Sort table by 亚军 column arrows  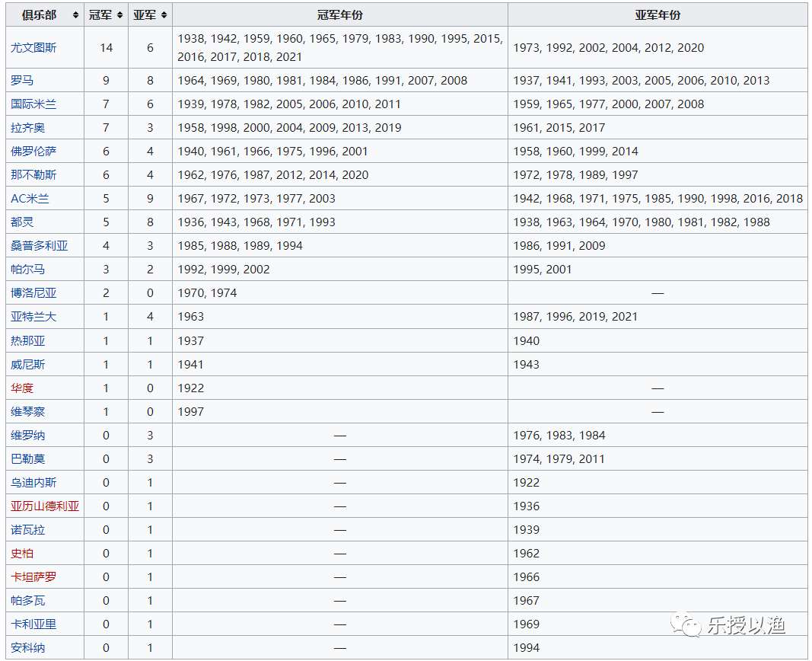point(164,15)
